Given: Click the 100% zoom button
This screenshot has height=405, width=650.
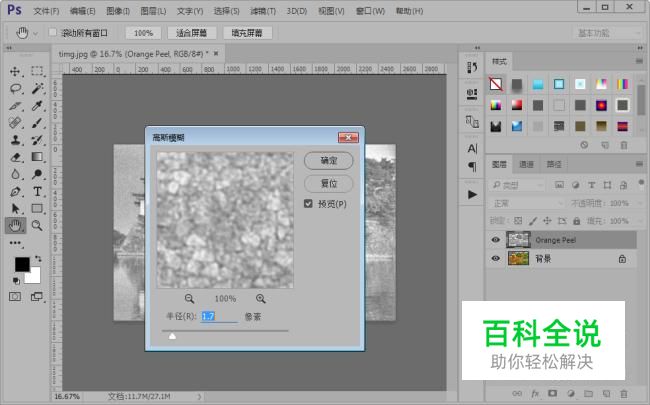Looking at the screenshot, I should 143,33.
